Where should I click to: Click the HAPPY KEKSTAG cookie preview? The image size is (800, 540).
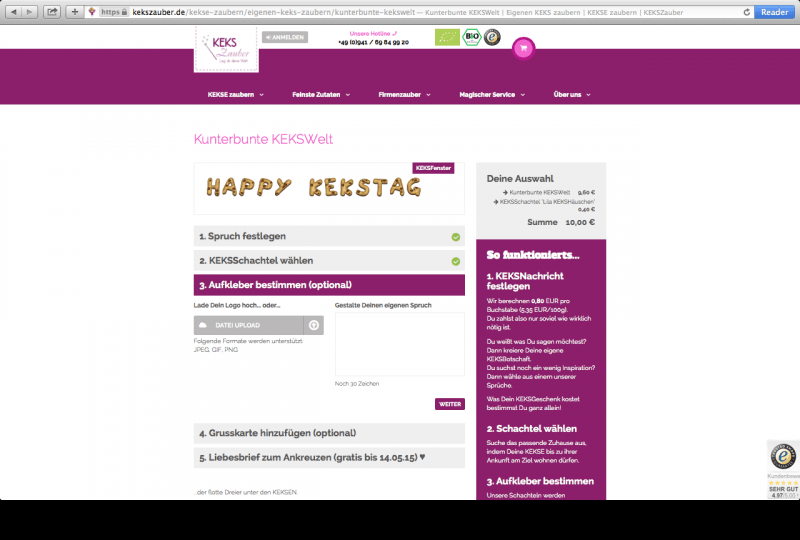tap(314, 187)
